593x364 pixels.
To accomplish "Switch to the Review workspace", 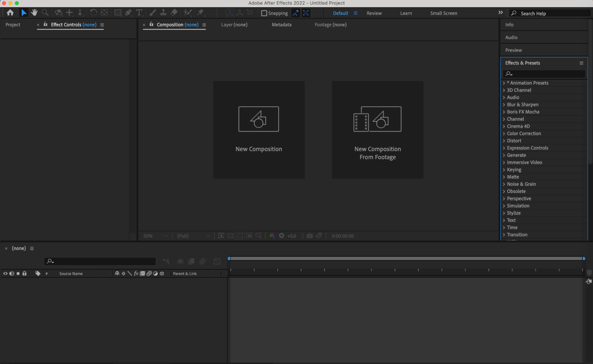I will [x=374, y=13].
